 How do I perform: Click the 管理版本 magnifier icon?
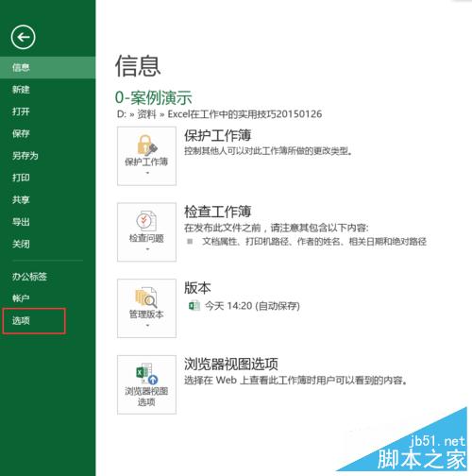click(146, 297)
